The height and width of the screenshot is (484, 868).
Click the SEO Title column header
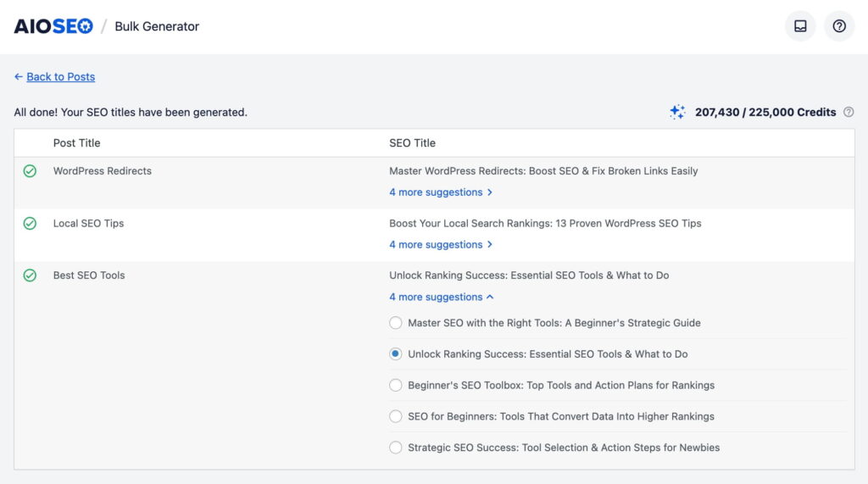412,143
